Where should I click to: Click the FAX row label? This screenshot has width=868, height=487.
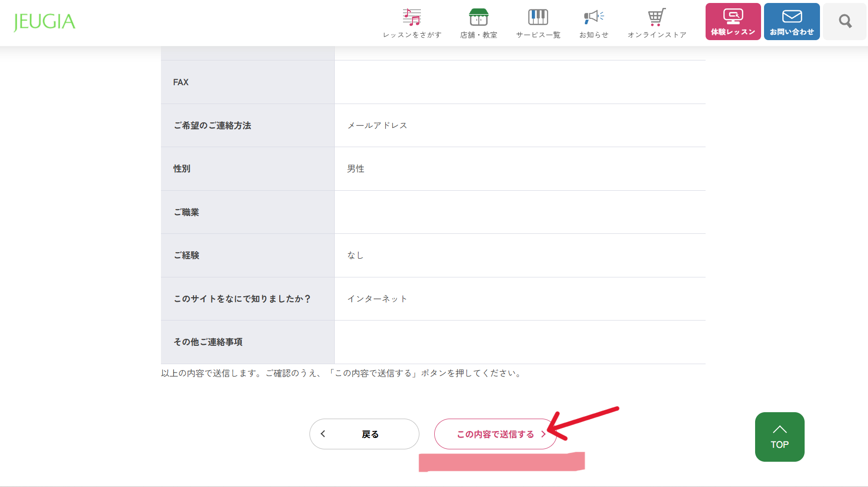(x=181, y=82)
